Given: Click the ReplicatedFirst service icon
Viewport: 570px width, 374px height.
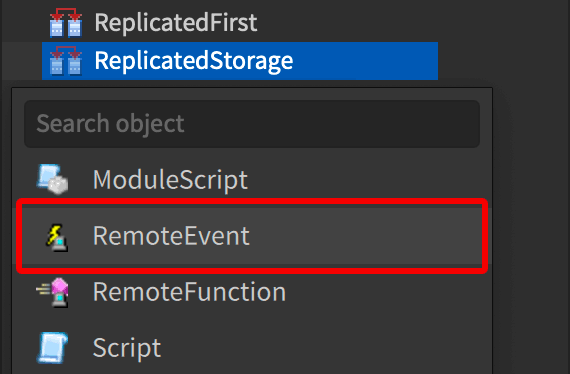Looking at the screenshot, I should click(66, 23).
